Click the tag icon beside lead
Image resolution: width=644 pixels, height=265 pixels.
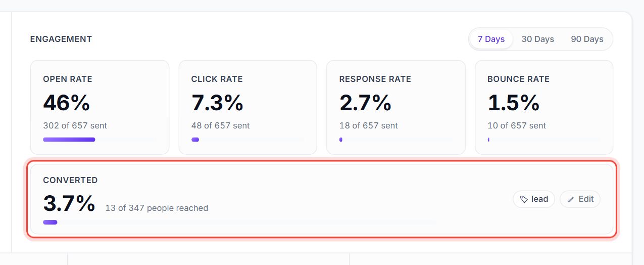524,199
